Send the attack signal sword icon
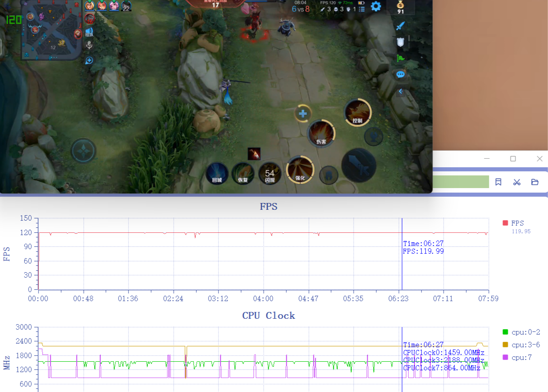The width and height of the screenshot is (548, 392). point(400,26)
